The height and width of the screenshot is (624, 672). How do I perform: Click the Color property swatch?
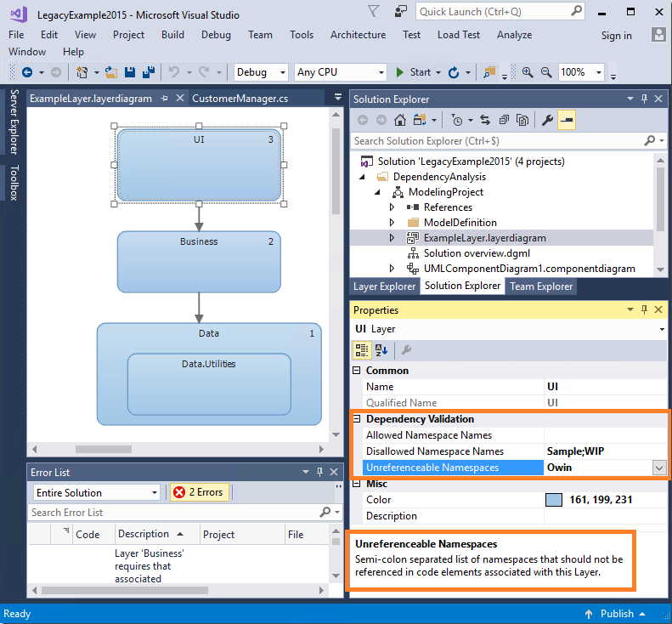(553, 500)
